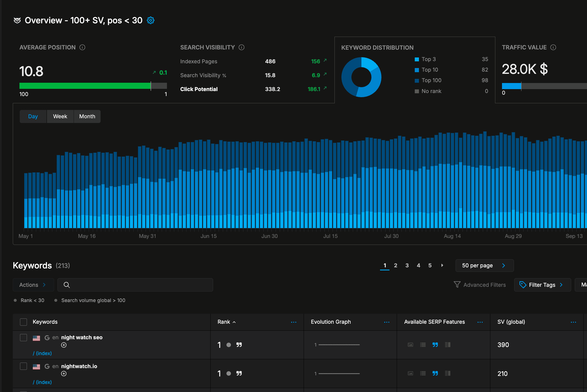Click blue quote SERP feature icon for nightwatch.io
Image resolution: width=587 pixels, height=392 pixels.
point(435,373)
